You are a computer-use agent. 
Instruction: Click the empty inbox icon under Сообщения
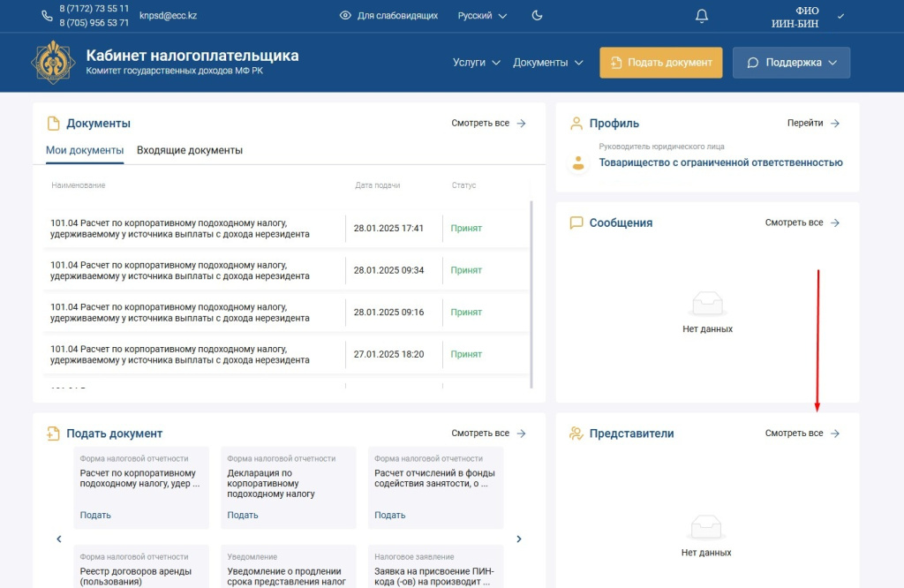pyautogui.click(x=707, y=304)
